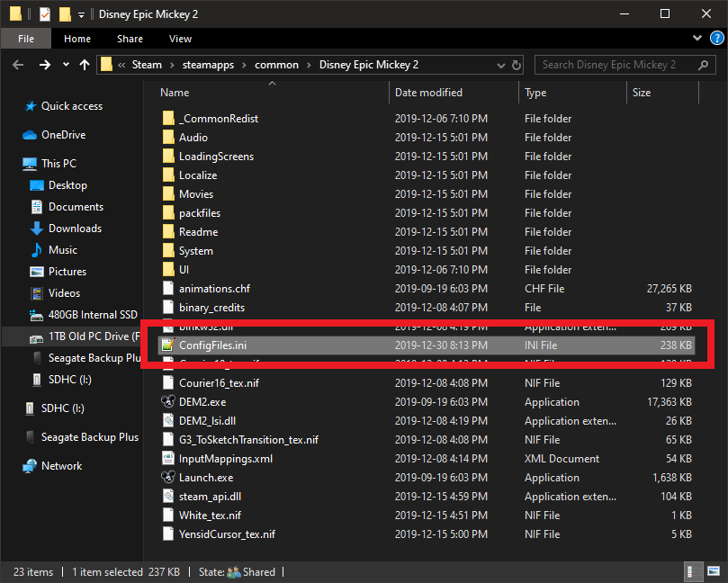
Task: Refresh the folder view
Action: 517,65
